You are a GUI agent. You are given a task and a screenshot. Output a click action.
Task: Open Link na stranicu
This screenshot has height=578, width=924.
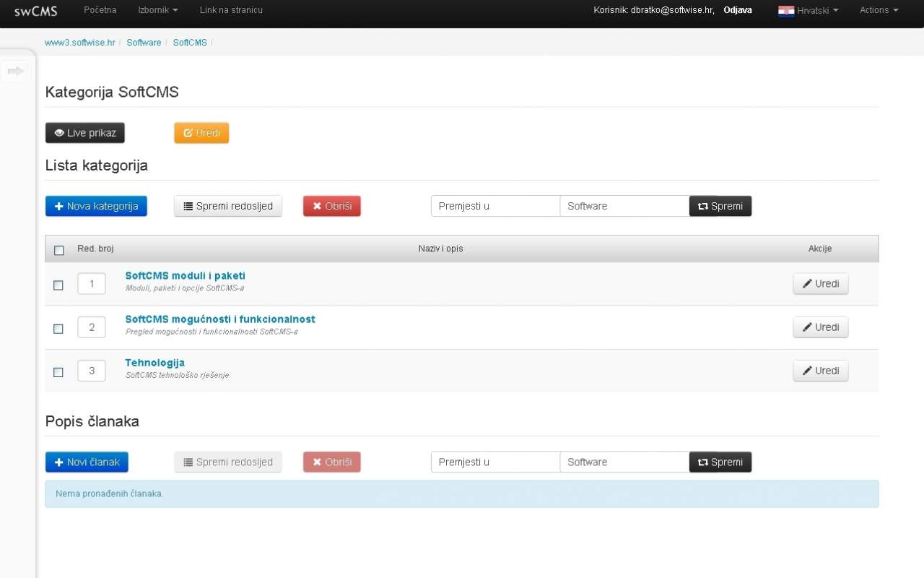[x=231, y=10]
